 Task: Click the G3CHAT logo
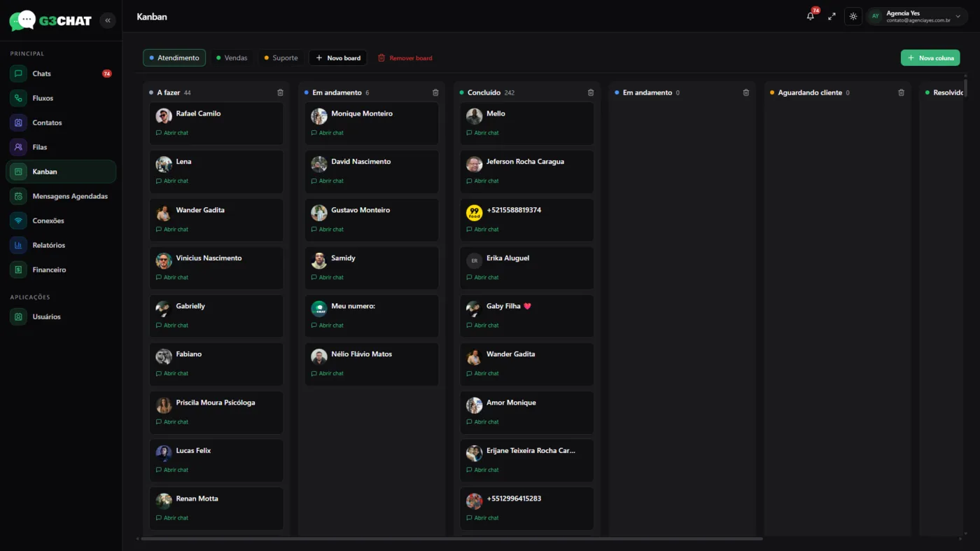(50, 20)
